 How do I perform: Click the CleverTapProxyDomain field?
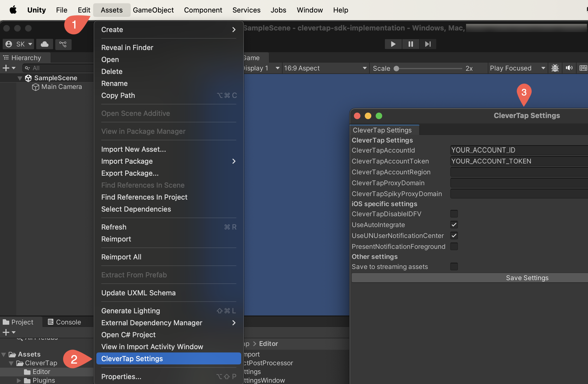[x=519, y=183]
